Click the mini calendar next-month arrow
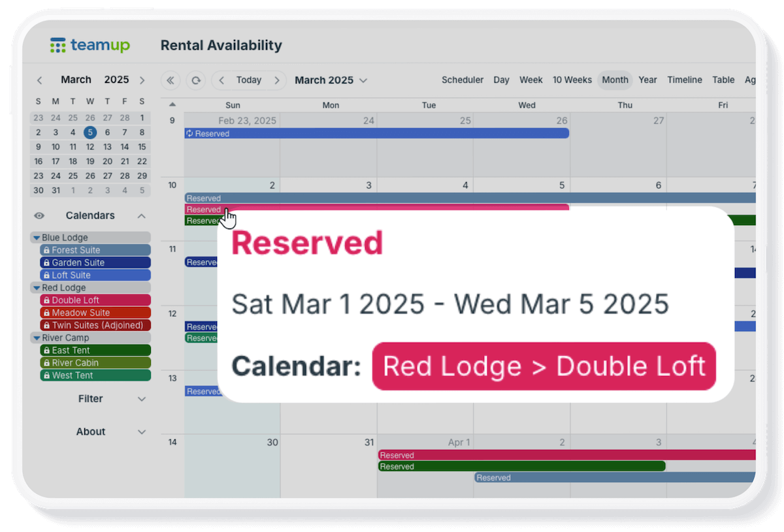Viewport: 784px width, 532px height. [x=142, y=80]
